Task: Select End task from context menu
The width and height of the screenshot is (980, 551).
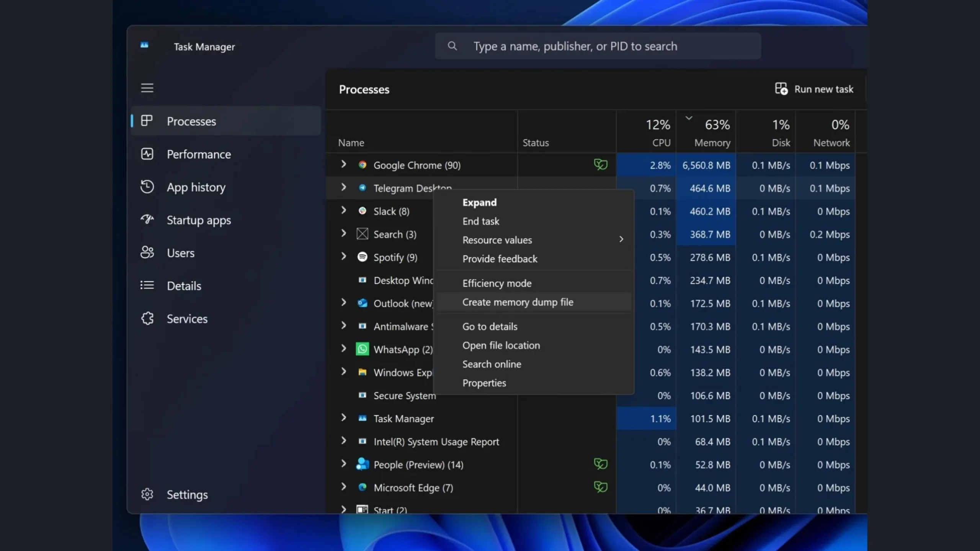Action: 481,221
